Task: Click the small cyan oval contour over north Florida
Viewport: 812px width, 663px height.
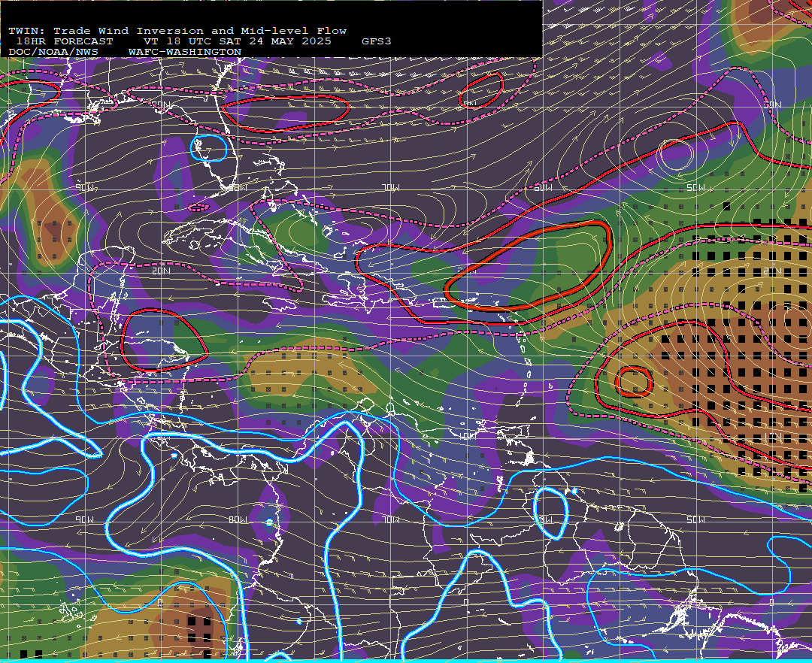Action: pyautogui.click(x=209, y=148)
